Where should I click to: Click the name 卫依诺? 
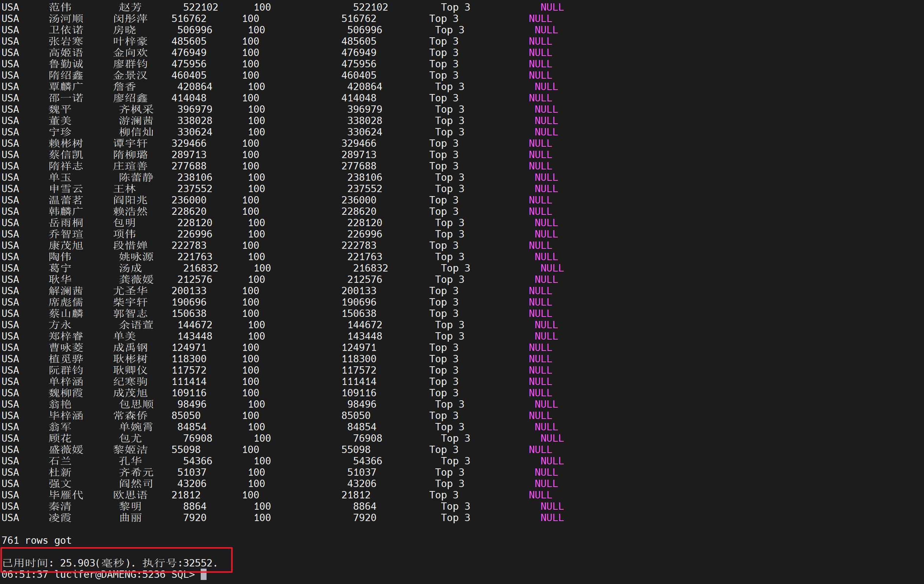(x=66, y=30)
